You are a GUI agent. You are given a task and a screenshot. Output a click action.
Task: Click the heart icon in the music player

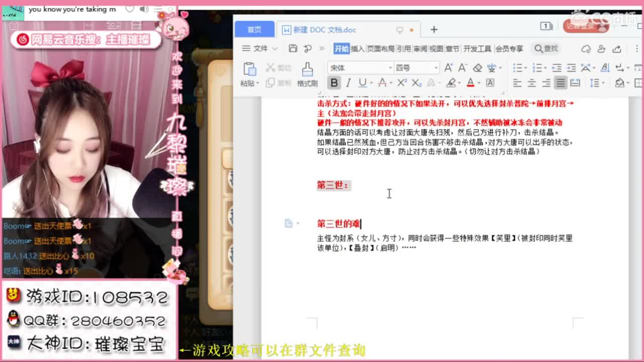(130, 9)
